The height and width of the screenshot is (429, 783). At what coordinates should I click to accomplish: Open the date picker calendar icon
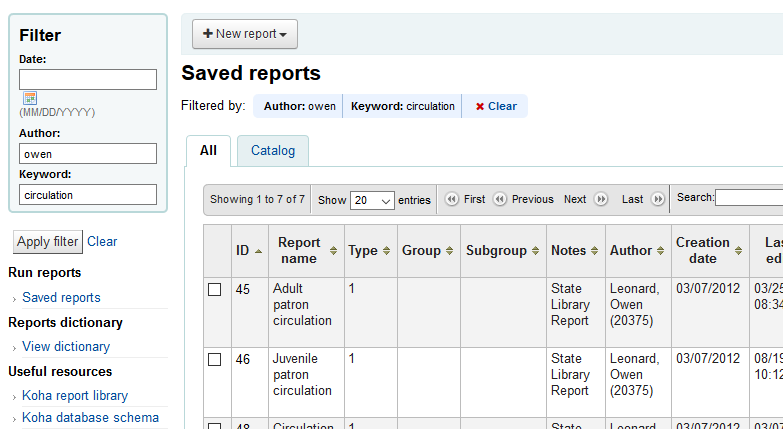click(x=30, y=98)
